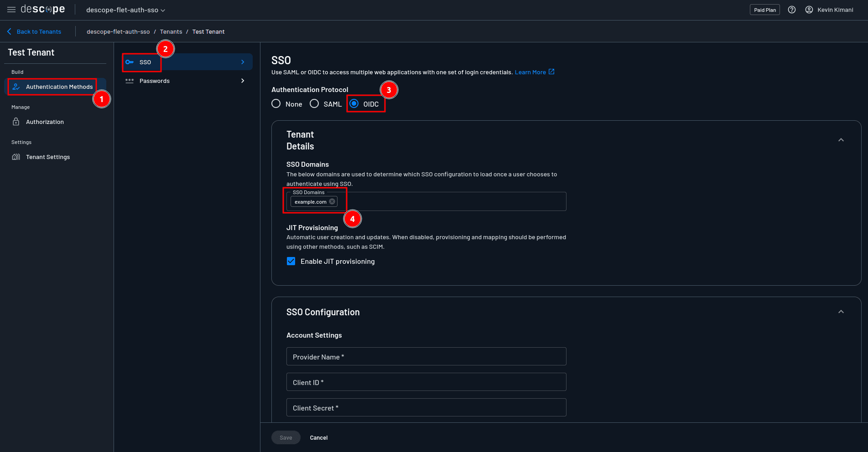Open the hamburger menu icon
The height and width of the screenshot is (452, 868).
pos(11,10)
